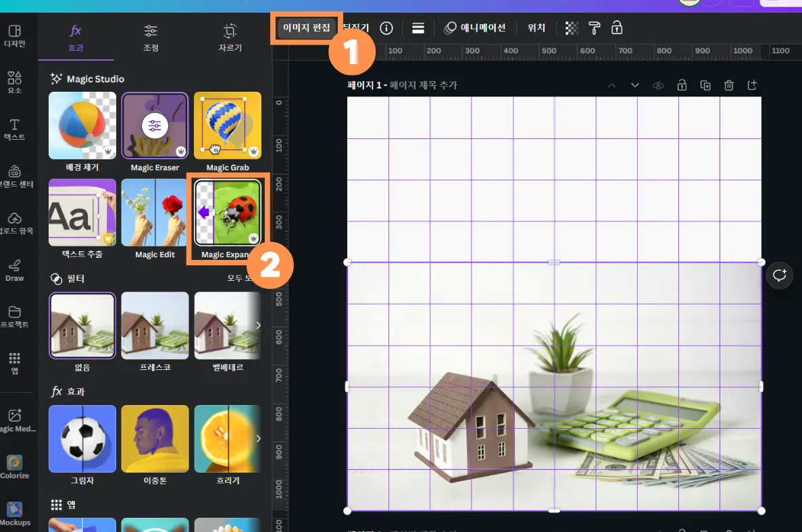Image resolution: width=802 pixels, height=532 pixels.
Task: Open the 브랜드 센터 panel
Action: (x=14, y=176)
